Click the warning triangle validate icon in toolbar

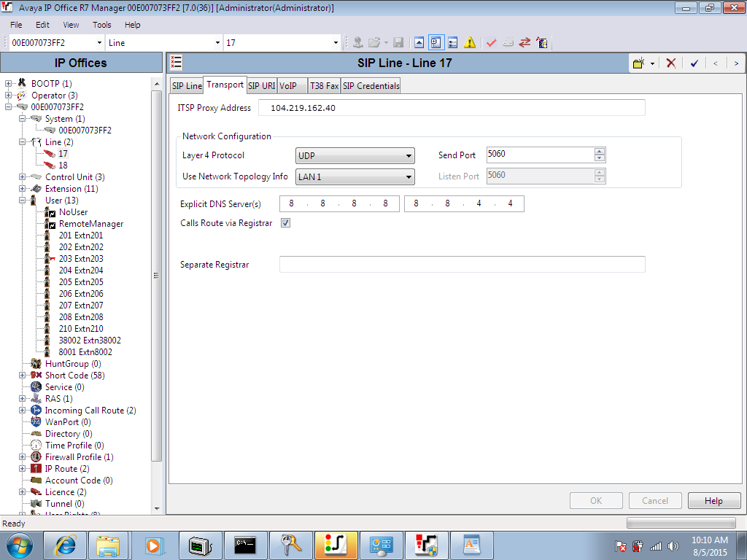point(470,43)
